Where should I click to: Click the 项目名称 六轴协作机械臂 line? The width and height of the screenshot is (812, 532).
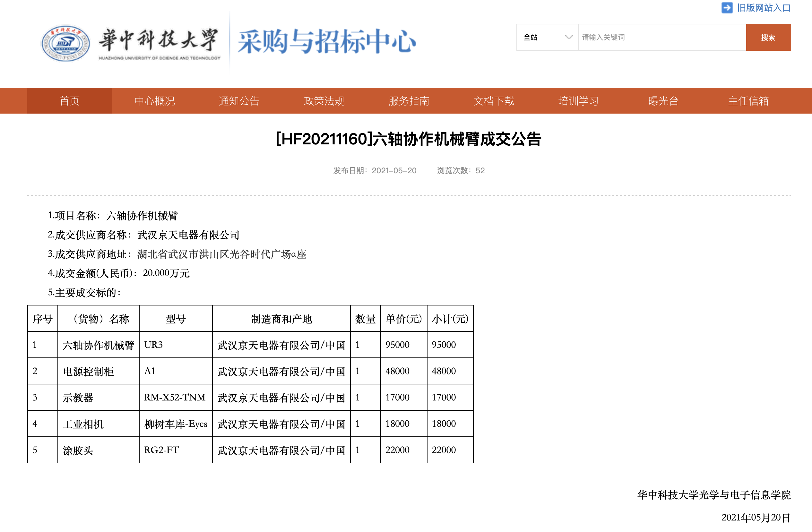click(113, 216)
